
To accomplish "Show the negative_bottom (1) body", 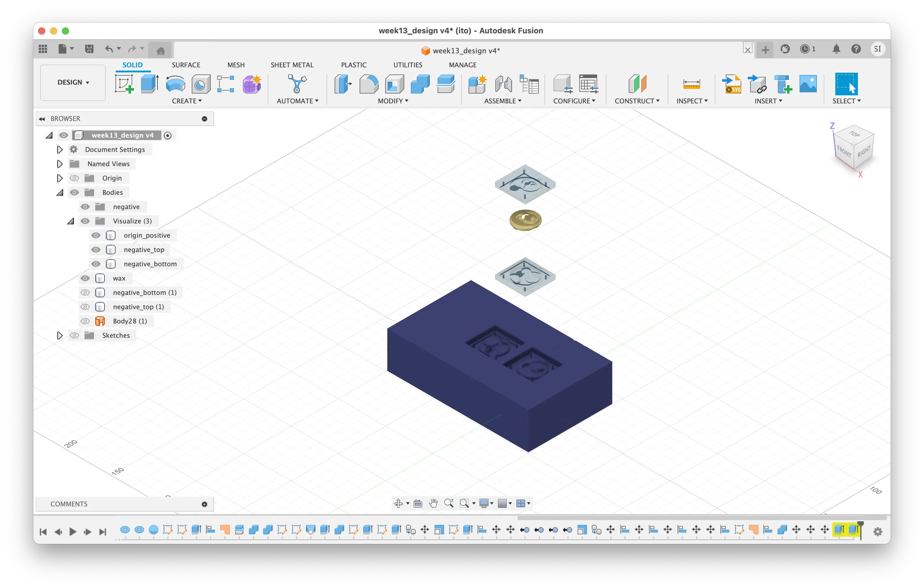I will click(x=85, y=292).
